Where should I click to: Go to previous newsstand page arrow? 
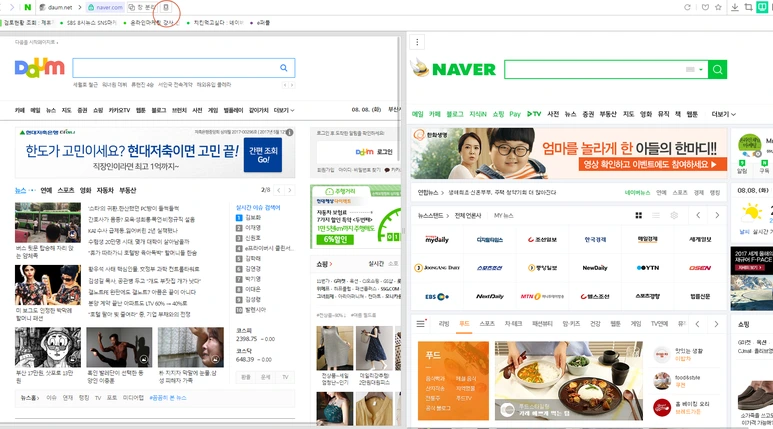(x=698, y=215)
